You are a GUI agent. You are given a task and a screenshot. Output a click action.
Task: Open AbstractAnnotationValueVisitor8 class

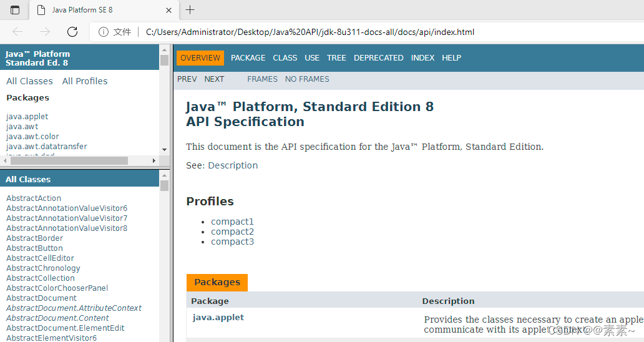[67, 228]
